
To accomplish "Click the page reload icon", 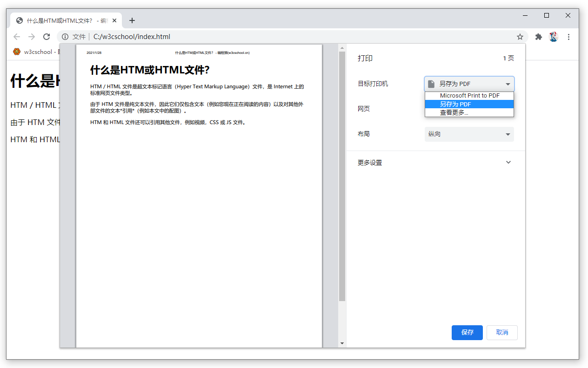I will pyautogui.click(x=47, y=37).
